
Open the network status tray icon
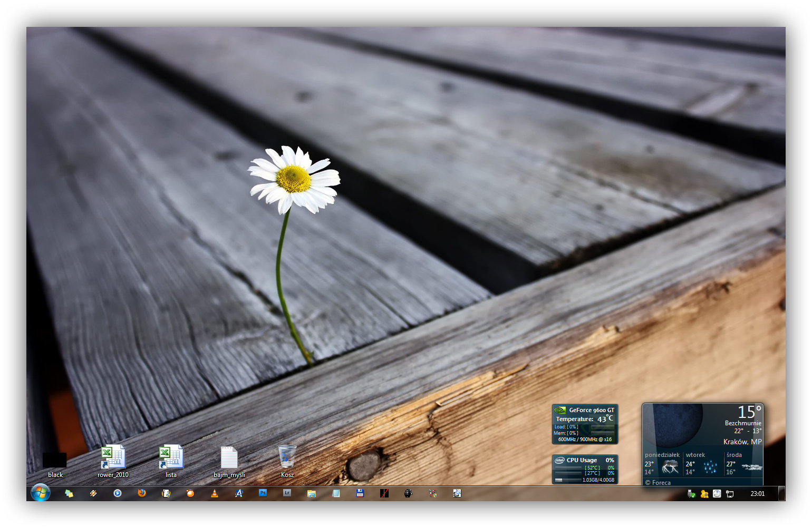coord(730,494)
